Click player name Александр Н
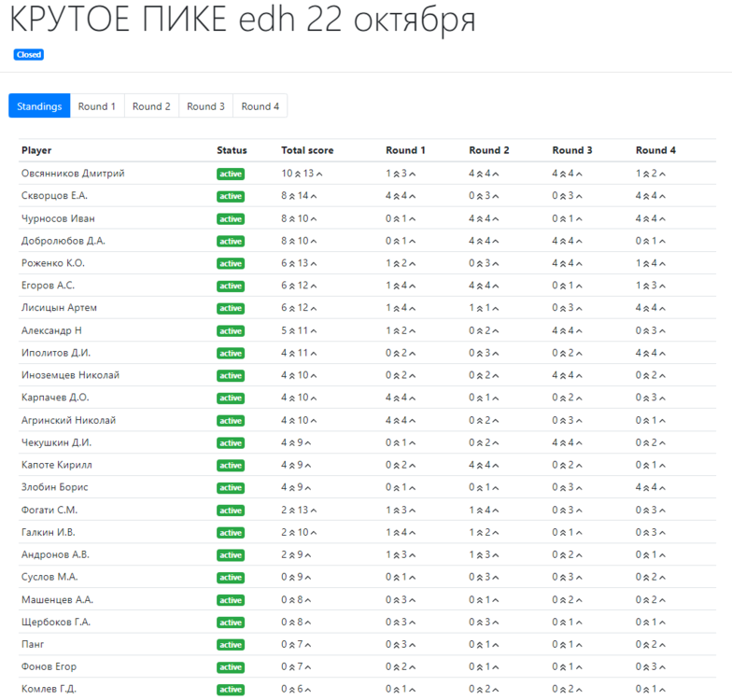The image size is (732, 700). [x=51, y=330]
